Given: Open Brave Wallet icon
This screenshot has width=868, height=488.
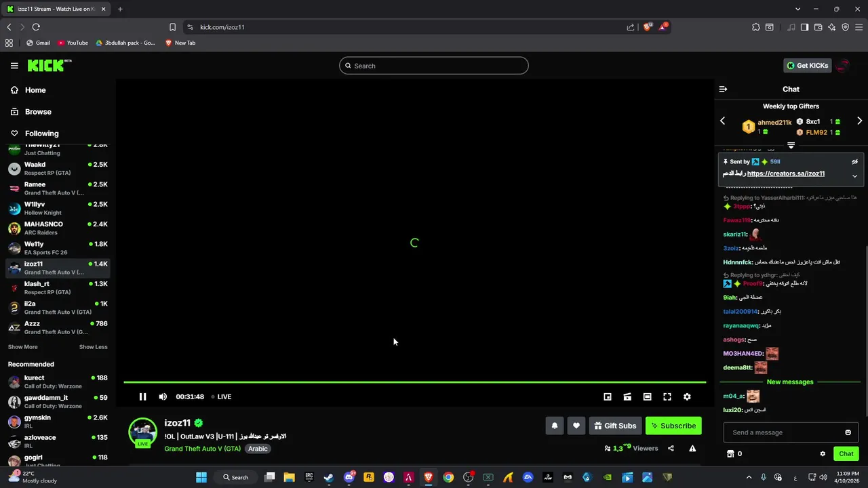Looking at the screenshot, I should pyautogui.click(x=818, y=27).
